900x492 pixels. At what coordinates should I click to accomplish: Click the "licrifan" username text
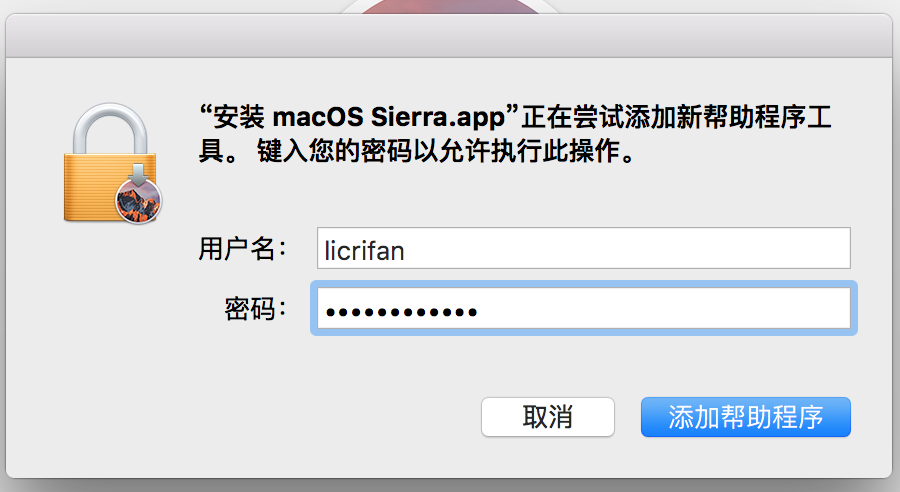pyautogui.click(x=364, y=249)
